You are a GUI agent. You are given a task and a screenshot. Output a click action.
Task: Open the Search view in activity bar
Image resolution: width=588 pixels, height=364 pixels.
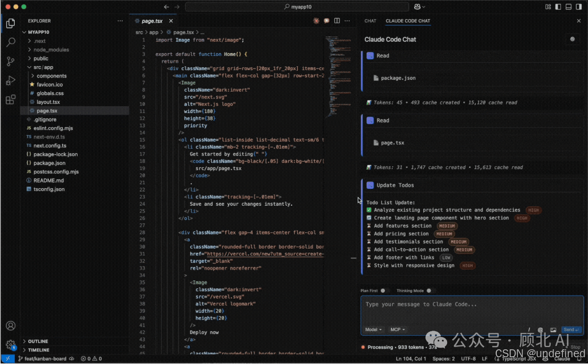click(x=11, y=42)
